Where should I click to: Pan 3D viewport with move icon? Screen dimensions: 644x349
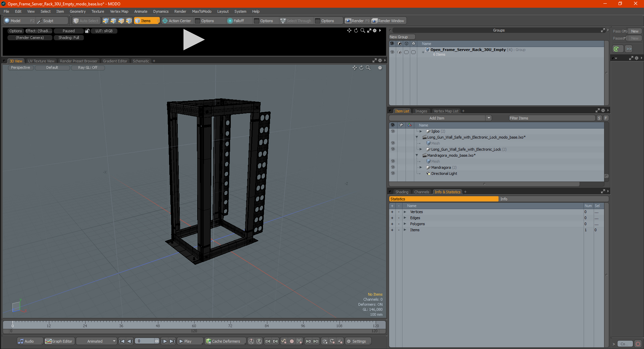coord(355,68)
